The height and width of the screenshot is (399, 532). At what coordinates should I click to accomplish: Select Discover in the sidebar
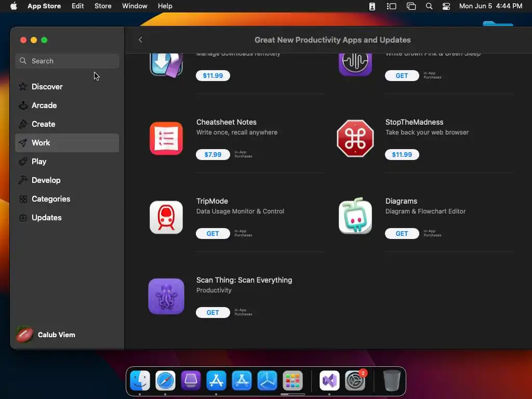pos(67,87)
